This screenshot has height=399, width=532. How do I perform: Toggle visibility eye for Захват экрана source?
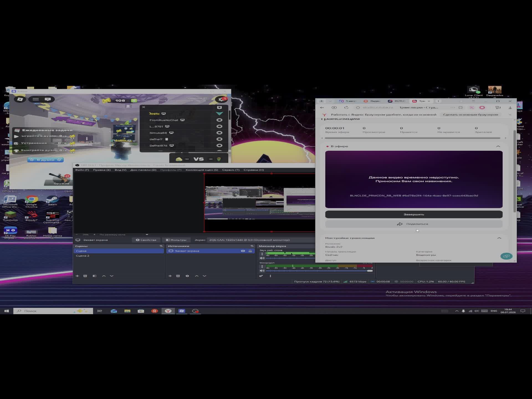pyautogui.click(x=243, y=251)
